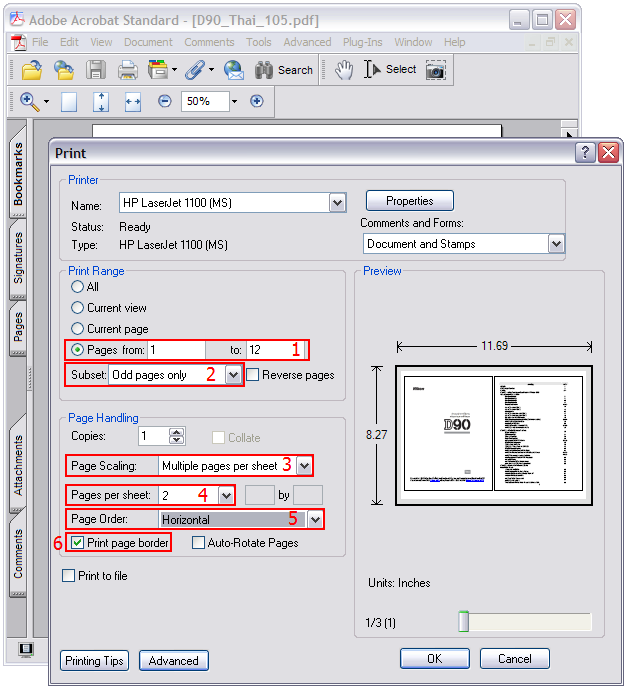Open the Organizer dropdown arrow
This screenshot has height=690, width=628.
(174, 70)
